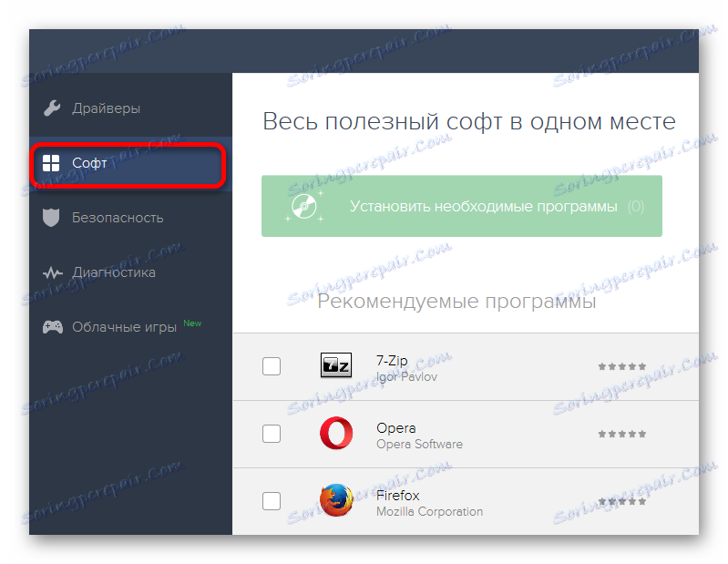The image size is (728, 564).
Task: Click the New badge next to Облачные игры
Action: coord(192,323)
